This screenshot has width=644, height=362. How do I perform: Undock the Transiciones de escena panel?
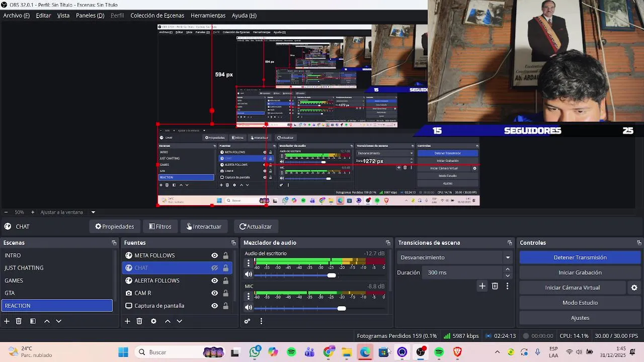point(510,243)
